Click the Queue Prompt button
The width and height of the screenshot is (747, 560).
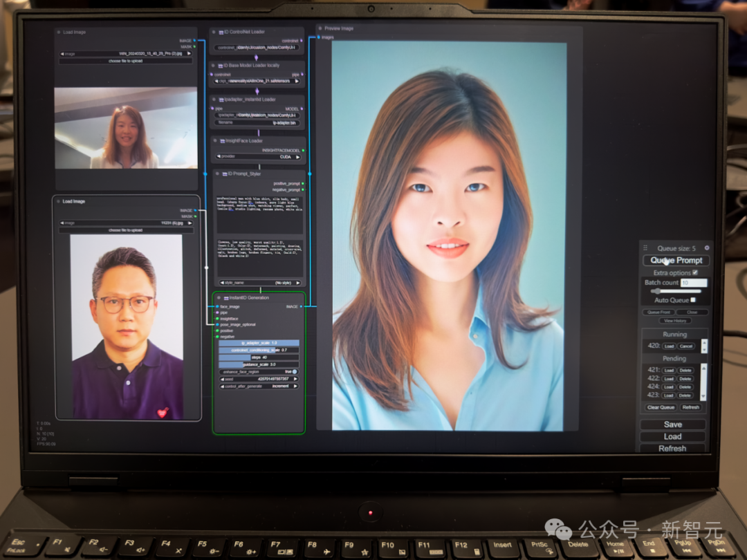pos(676,260)
